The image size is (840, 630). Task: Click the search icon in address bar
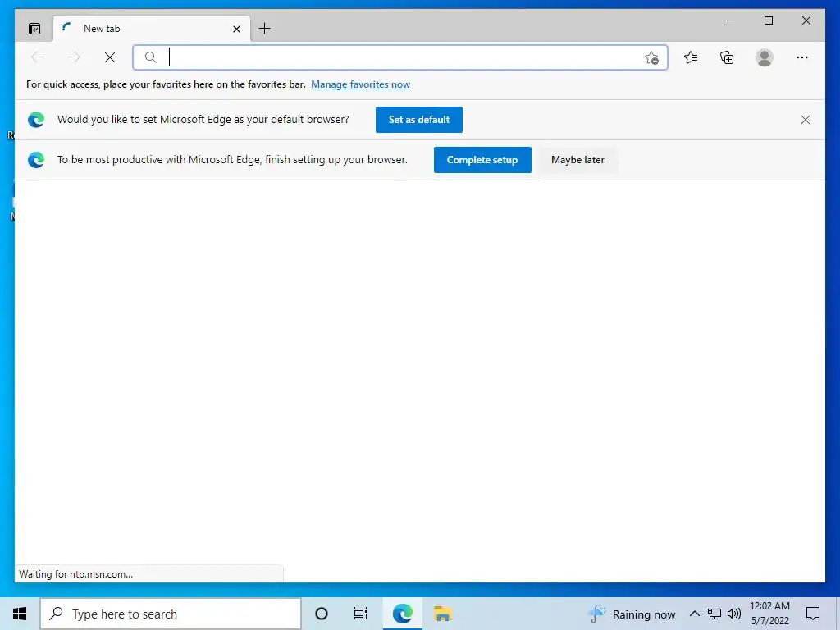(x=151, y=57)
